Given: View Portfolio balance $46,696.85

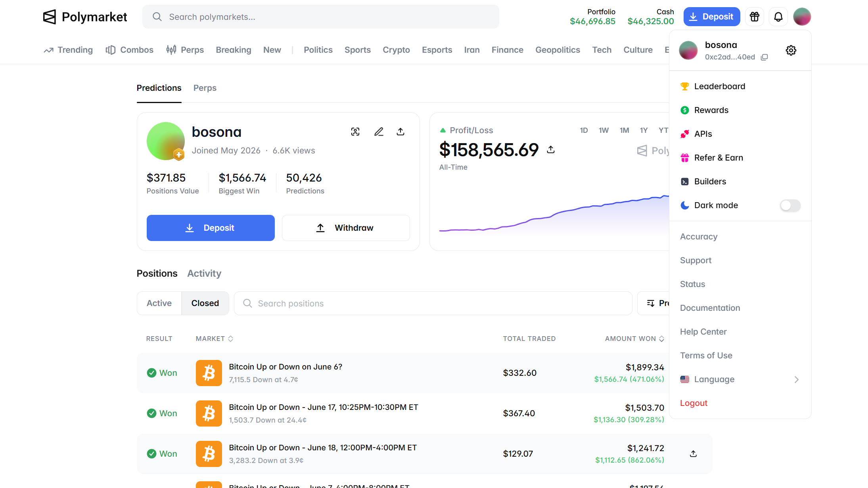Looking at the screenshot, I should (x=592, y=17).
